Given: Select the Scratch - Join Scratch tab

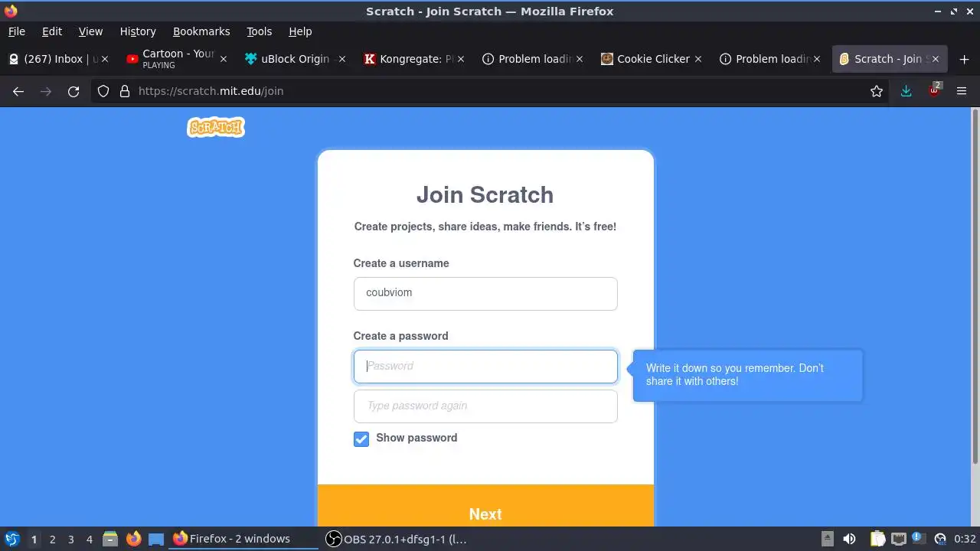Looking at the screenshot, I should tap(890, 59).
